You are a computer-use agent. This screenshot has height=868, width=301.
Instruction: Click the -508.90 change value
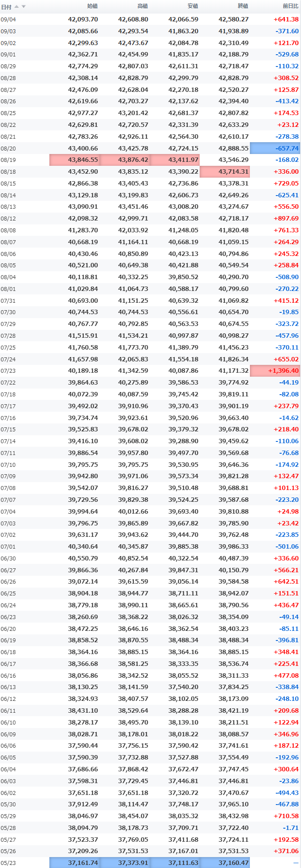[x=287, y=277]
